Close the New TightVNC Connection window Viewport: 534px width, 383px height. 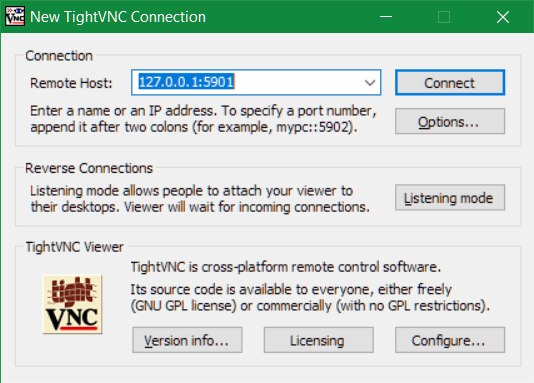(x=503, y=16)
